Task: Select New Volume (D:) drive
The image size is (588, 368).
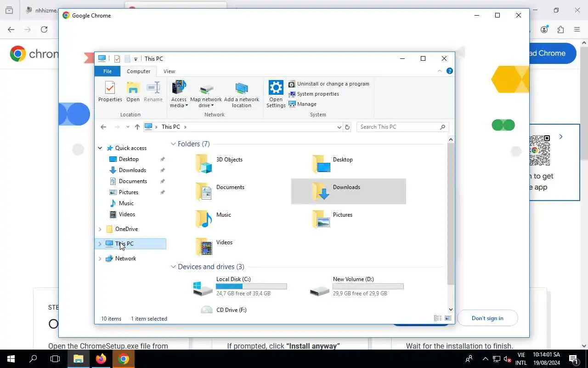Action: point(356,286)
